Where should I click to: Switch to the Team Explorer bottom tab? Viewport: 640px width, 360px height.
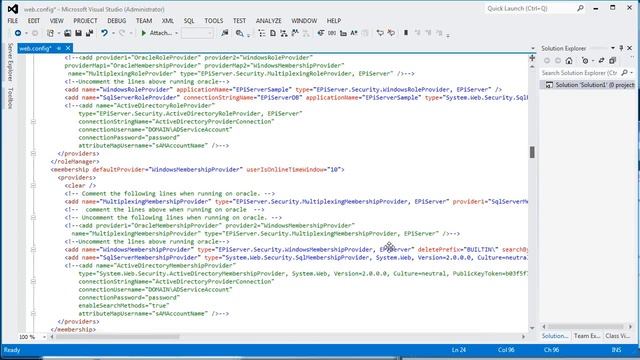point(587,336)
